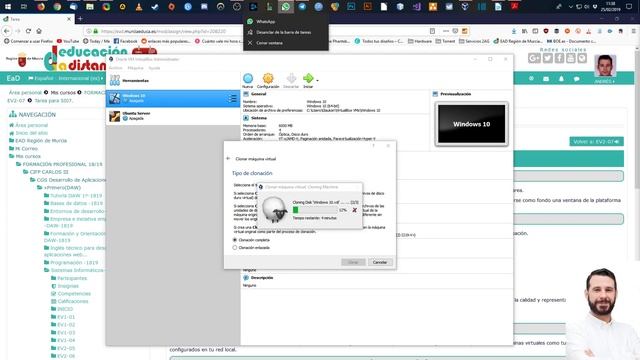
Task: Click Participantes in course tree
Action: (72, 278)
